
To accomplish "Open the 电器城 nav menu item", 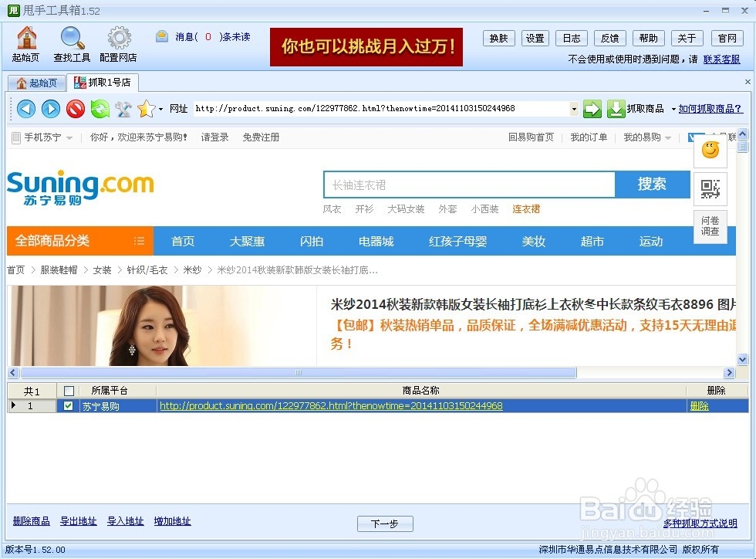I will coord(376,241).
